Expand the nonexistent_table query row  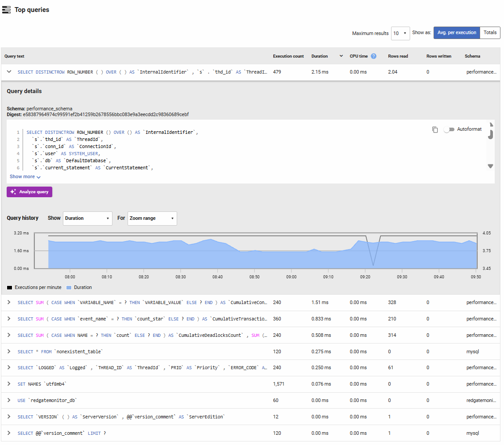pyautogui.click(x=9, y=351)
